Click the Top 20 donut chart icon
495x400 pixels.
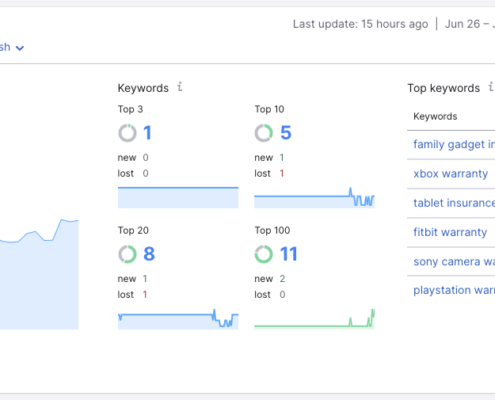point(127,254)
